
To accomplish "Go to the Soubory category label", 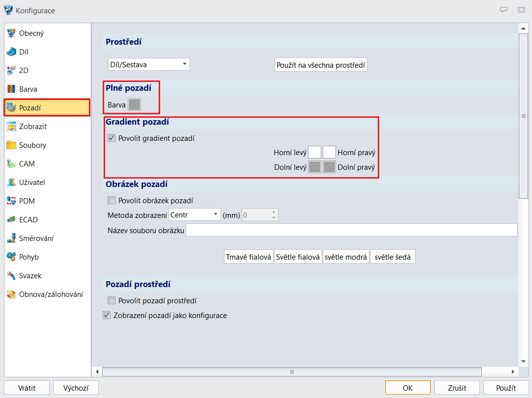I will point(32,145).
